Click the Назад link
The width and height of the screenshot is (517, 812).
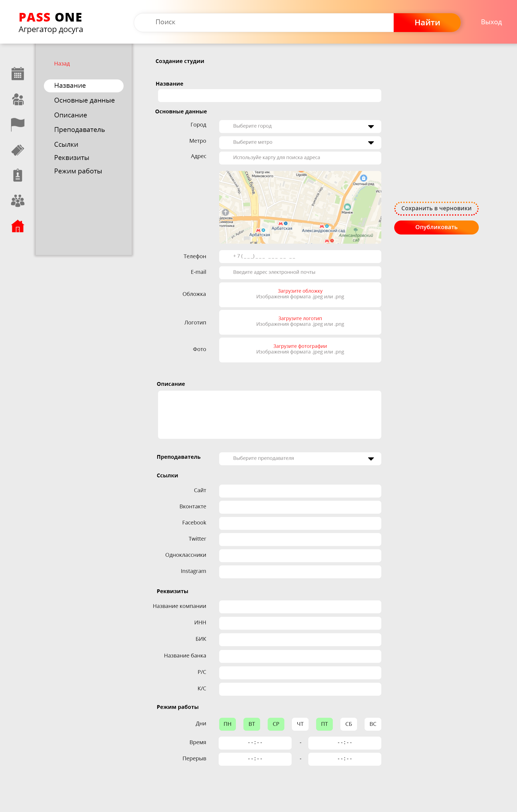(x=62, y=63)
